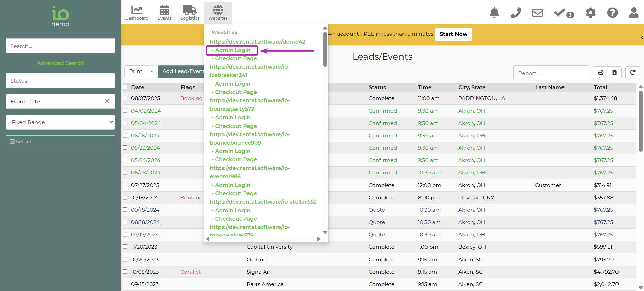Go to the Dashboard tab
The height and width of the screenshot is (291, 644).
click(x=137, y=13)
